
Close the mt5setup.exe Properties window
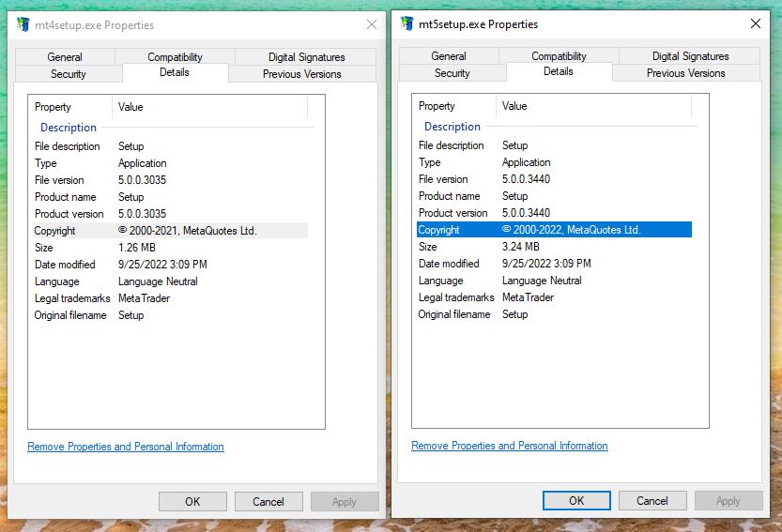(756, 23)
